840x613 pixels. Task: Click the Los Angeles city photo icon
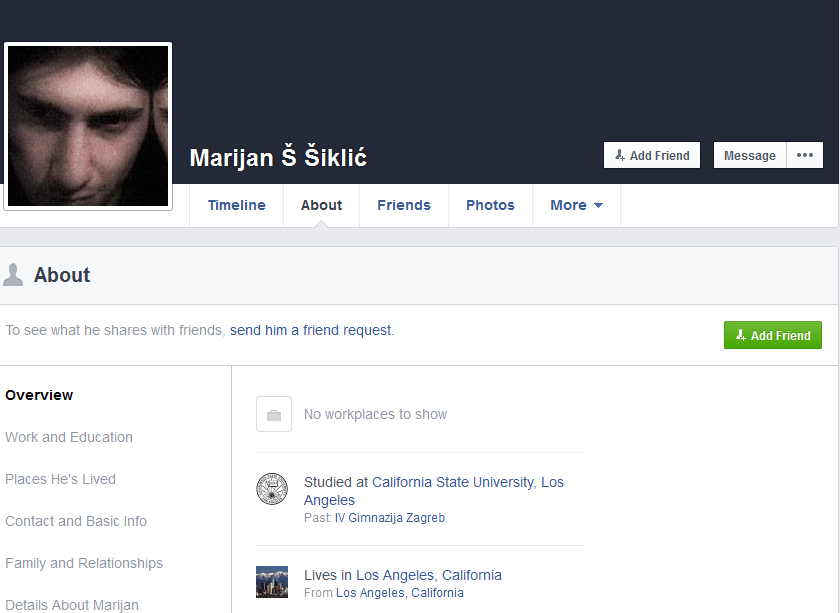[x=272, y=582]
